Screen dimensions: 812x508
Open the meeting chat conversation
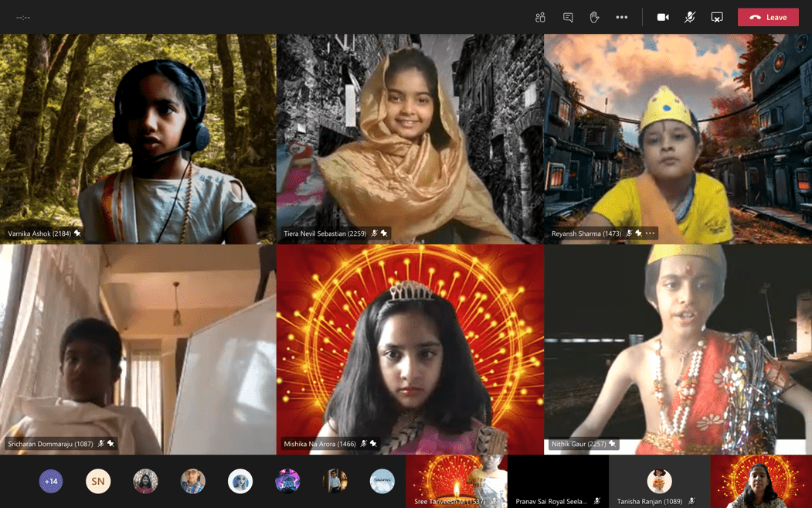(568, 17)
